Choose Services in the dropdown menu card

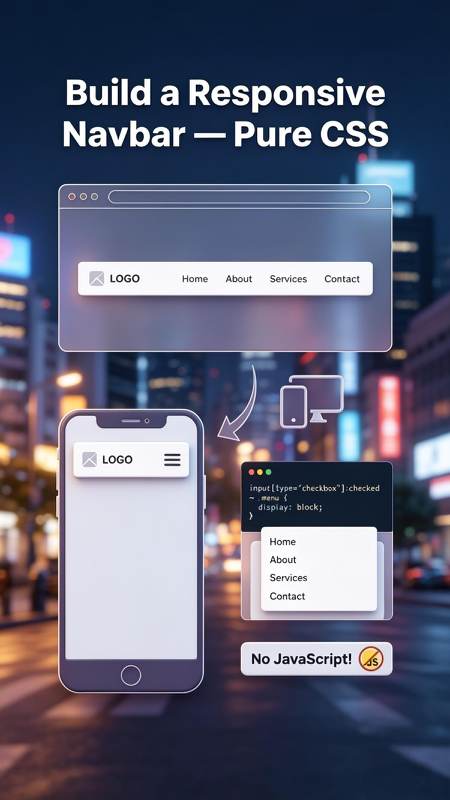(x=288, y=578)
